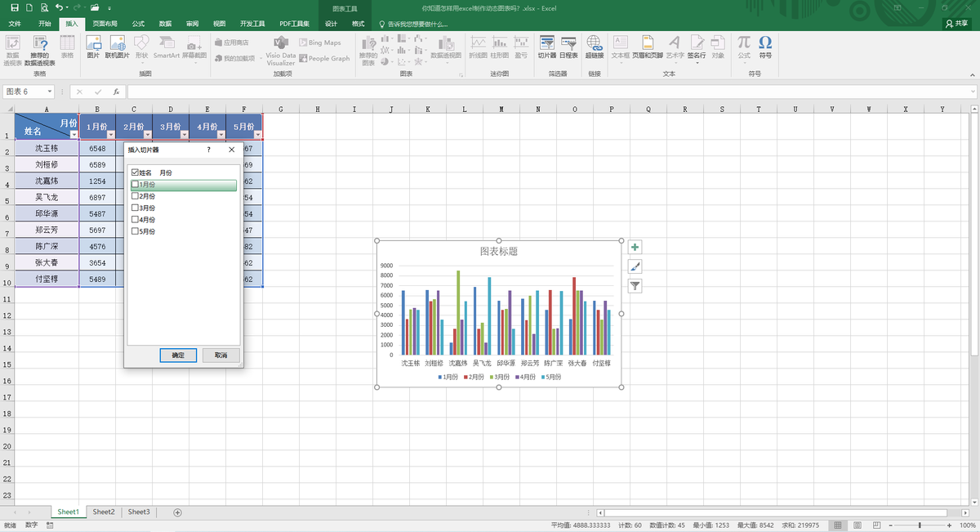Insert a Symbol (符号)
This screenshot has height=532, width=980.
click(765, 48)
